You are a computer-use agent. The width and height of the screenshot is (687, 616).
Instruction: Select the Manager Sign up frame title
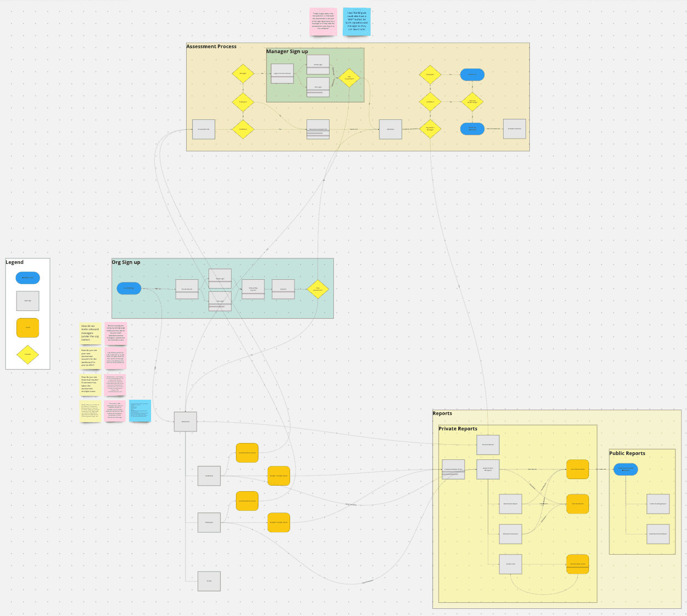click(287, 51)
